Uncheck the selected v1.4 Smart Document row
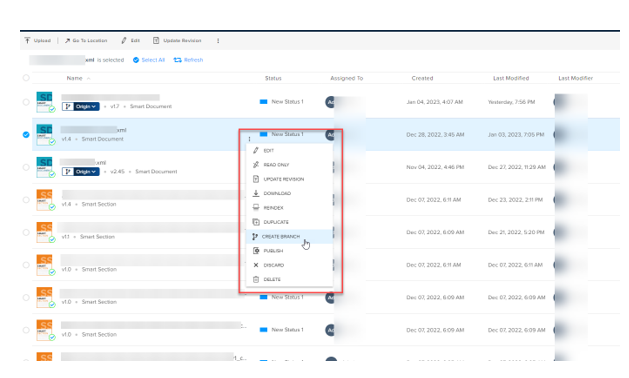629x378 pixels. [x=26, y=134]
